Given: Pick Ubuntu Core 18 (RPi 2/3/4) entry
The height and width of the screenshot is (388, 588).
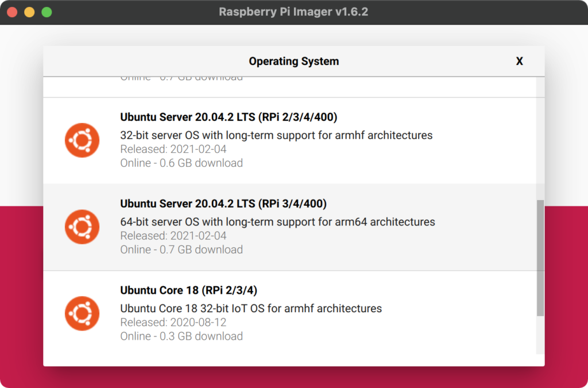Looking at the screenshot, I should pos(290,313).
